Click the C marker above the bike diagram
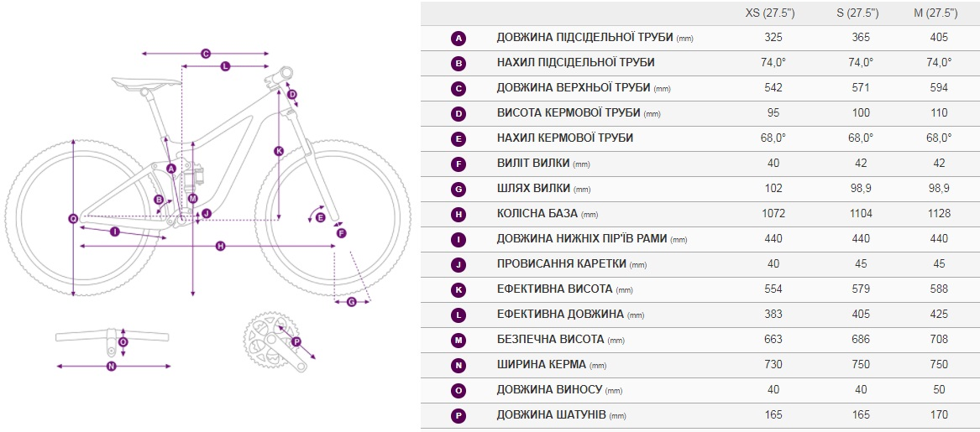The image size is (980, 432). pyautogui.click(x=205, y=54)
